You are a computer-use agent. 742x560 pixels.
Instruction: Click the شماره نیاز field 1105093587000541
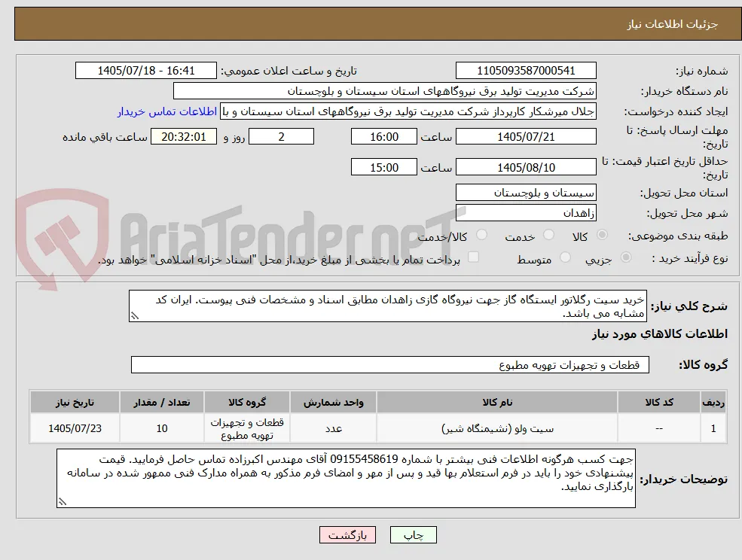point(526,71)
